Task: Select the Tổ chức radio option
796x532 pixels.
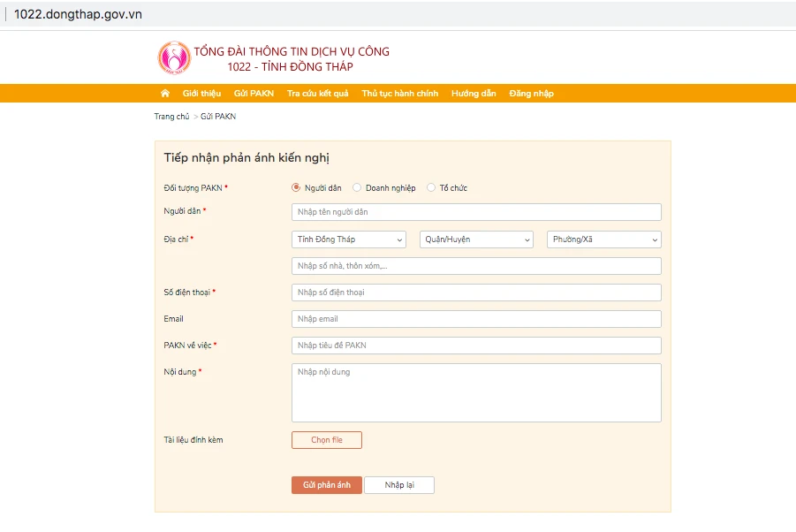Action: tap(431, 187)
